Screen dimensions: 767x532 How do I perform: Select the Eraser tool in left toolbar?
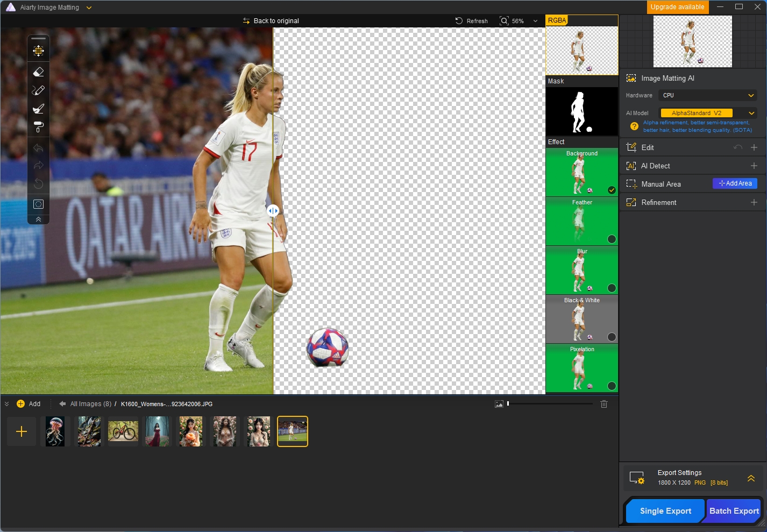pyautogui.click(x=38, y=72)
